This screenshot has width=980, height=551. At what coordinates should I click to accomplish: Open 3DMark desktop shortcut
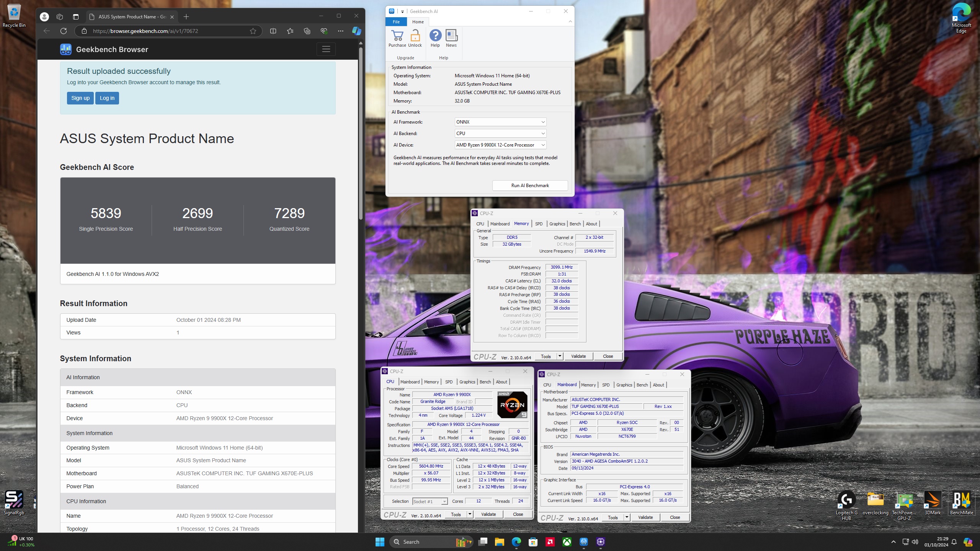[933, 503]
